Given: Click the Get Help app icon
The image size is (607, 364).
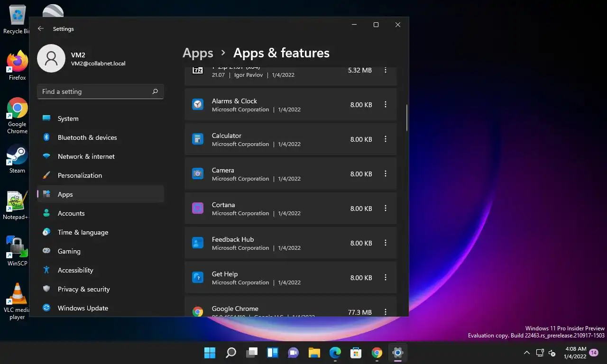Looking at the screenshot, I should click(198, 277).
